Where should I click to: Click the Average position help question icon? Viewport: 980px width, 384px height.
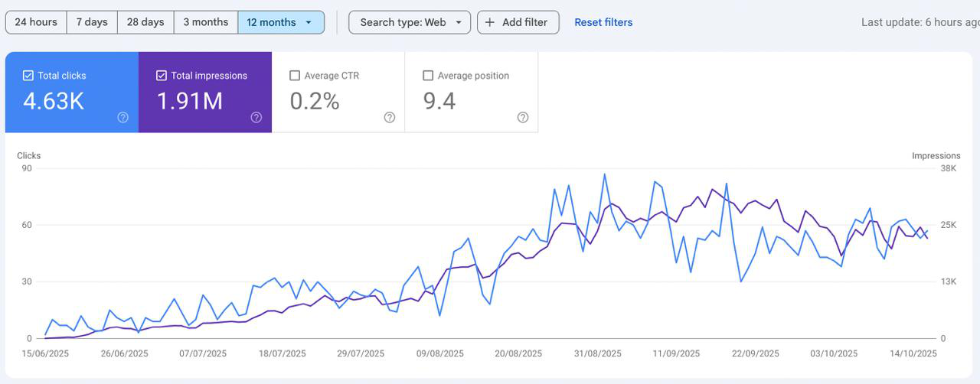pyautogui.click(x=522, y=117)
